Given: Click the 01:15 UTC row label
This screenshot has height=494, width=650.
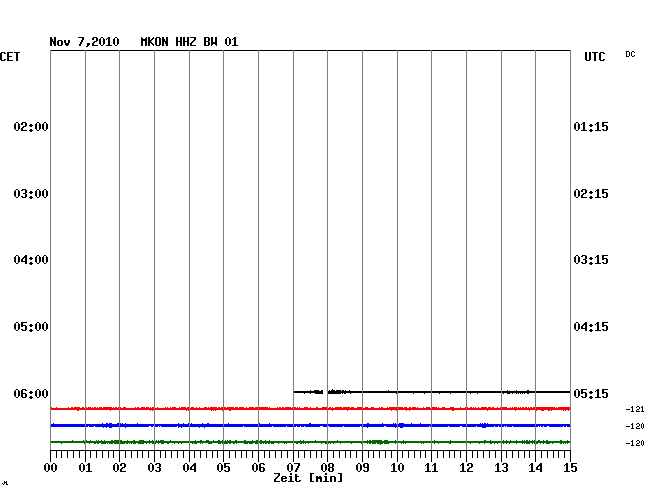Looking at the screenshot, I should 591,126.
